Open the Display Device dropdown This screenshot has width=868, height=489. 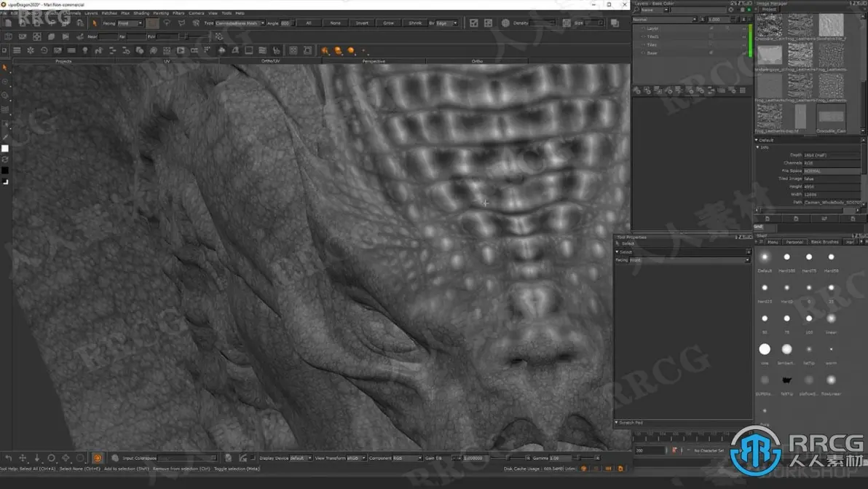(x=301, y=458)
